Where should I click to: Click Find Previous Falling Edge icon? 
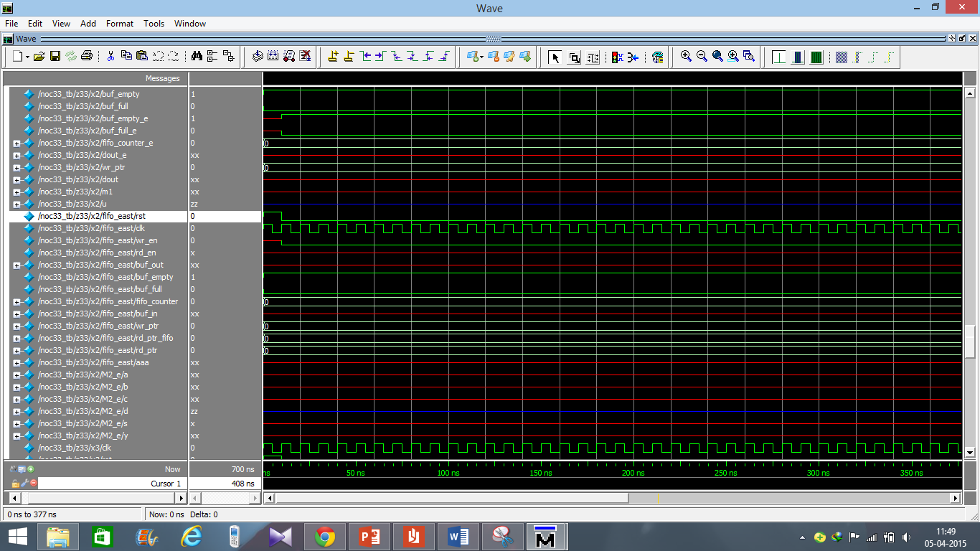point(397,56)
